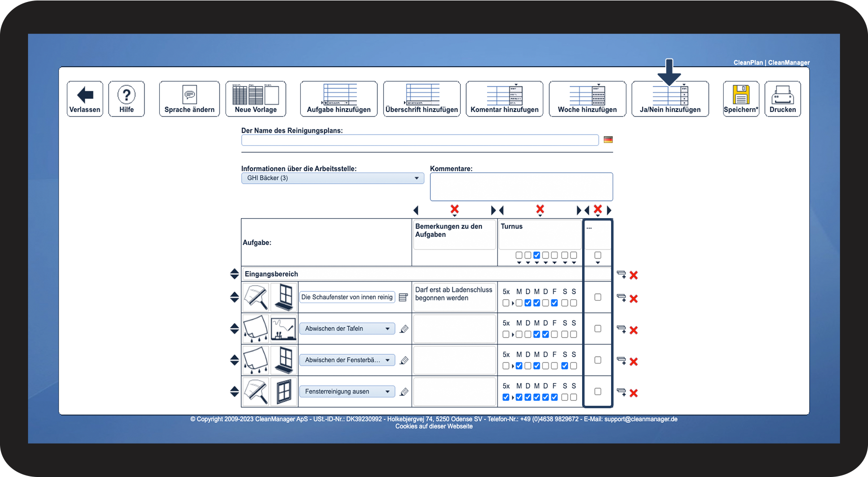Toggle 5x checkbox in Fensterreinigung ausen row
868x477 pixels.
[x=506, y=397]
